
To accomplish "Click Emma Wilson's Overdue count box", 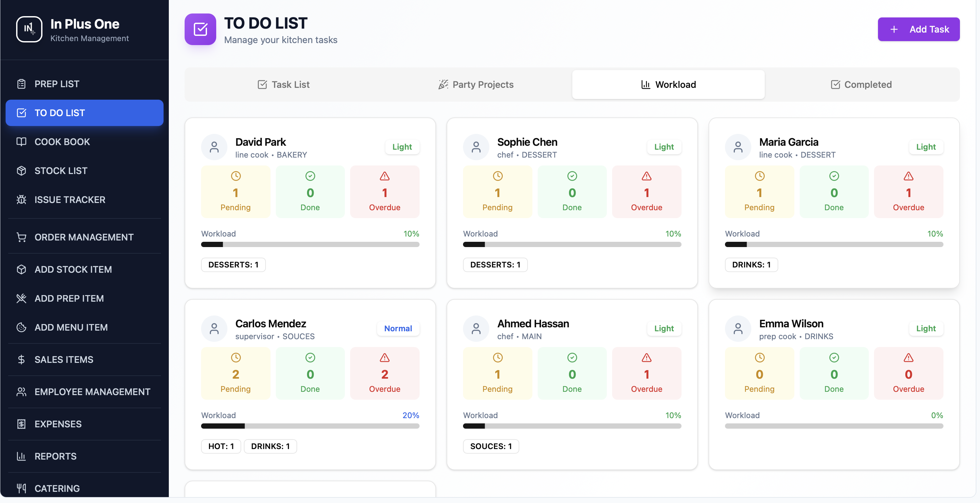I will 908,373.
